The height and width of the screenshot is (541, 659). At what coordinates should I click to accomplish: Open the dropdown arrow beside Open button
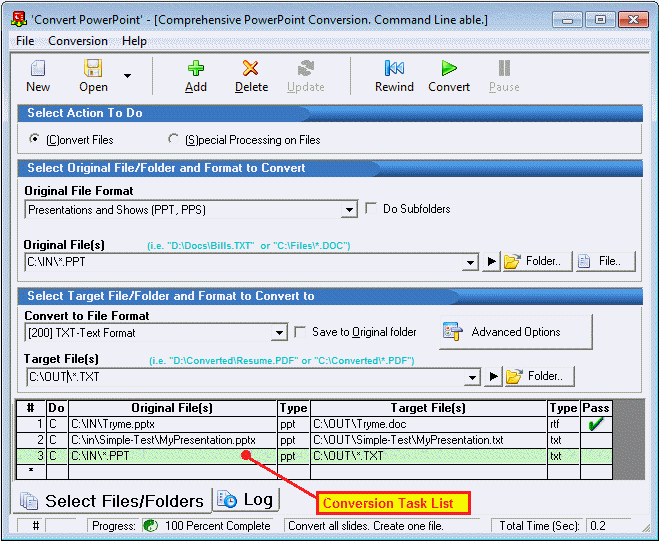tap(127, 75)
